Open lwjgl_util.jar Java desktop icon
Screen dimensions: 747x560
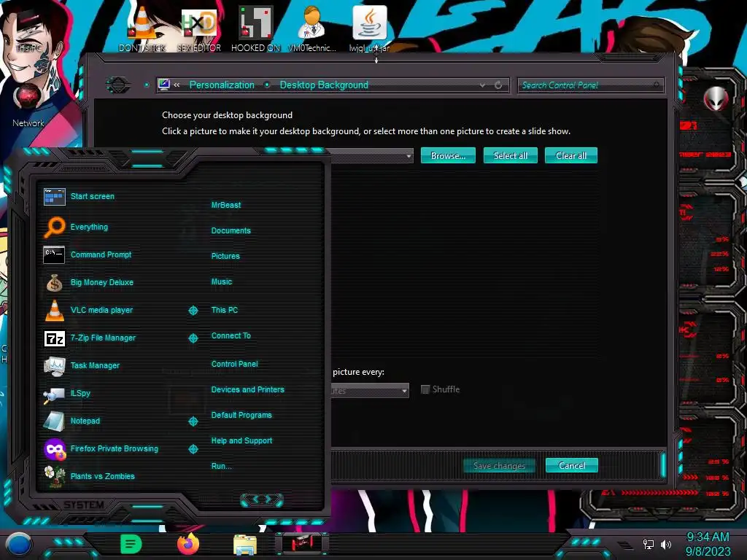click(369, 28)
